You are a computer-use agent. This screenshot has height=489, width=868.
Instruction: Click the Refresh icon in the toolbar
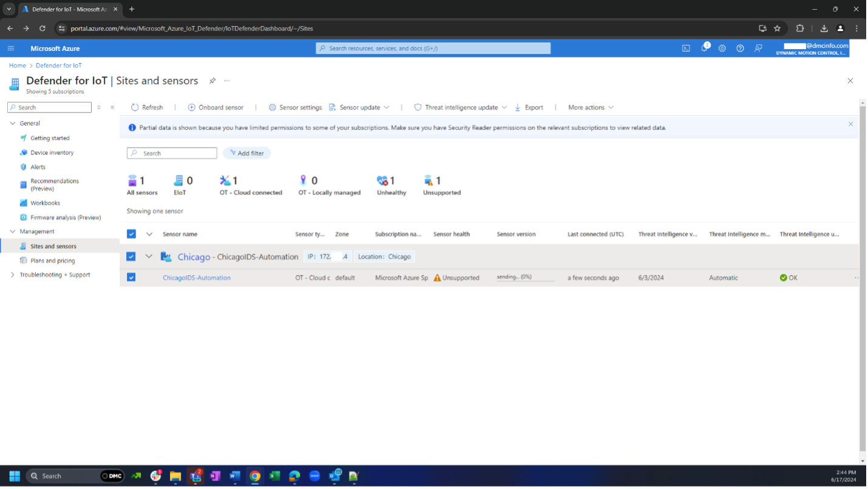pyautogui.click(x=135, y=107)
